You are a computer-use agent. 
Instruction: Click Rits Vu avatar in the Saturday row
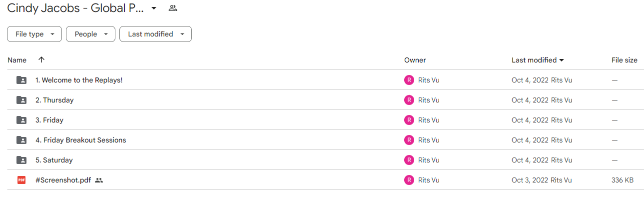point(409,160)
